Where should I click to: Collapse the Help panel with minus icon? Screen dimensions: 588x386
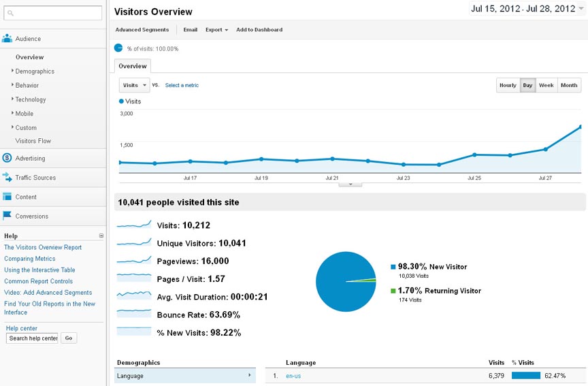[x=101, y=236]
